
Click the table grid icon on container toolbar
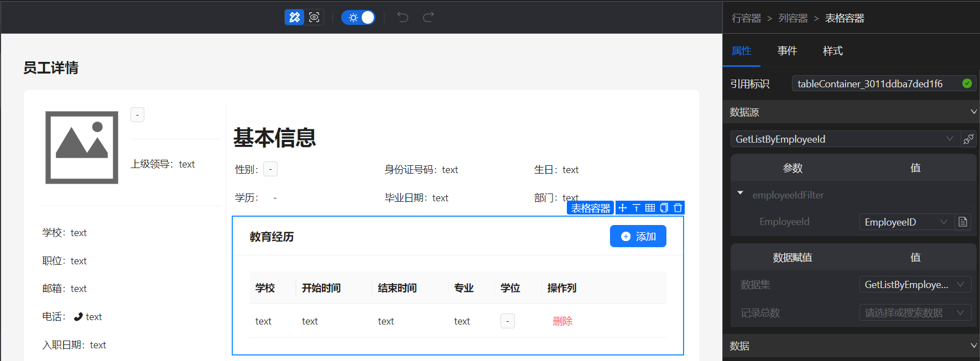click(x=650, y=208)
